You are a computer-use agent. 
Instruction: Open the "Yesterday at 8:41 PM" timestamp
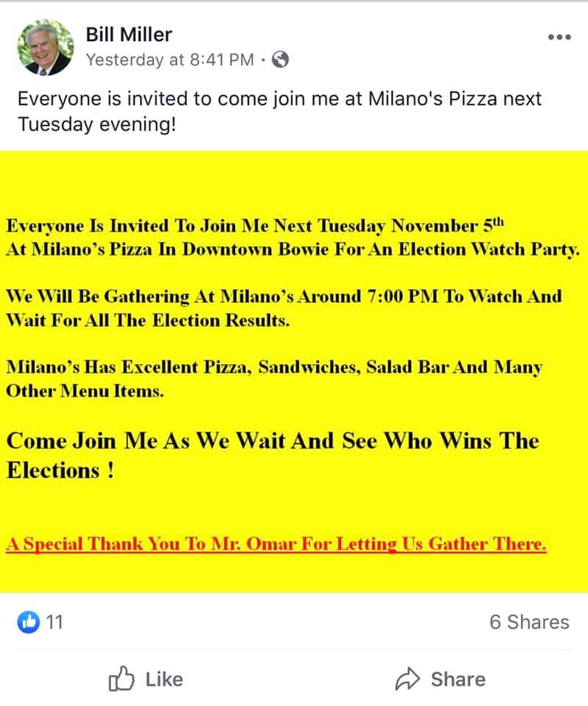pyautogui.click(x=169, y=60)
